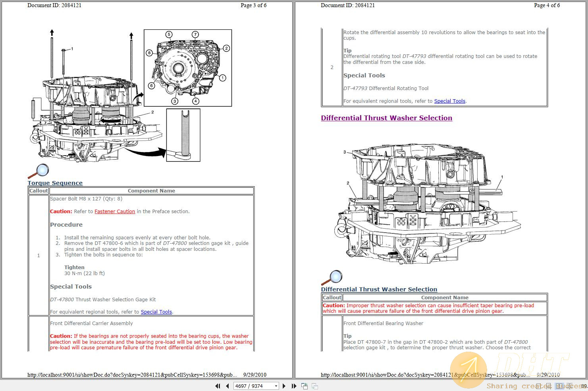Click the 'Procedure' heading on page 3
The width and height of the screenshot is (588, 391).
click(x=66, y=225)
